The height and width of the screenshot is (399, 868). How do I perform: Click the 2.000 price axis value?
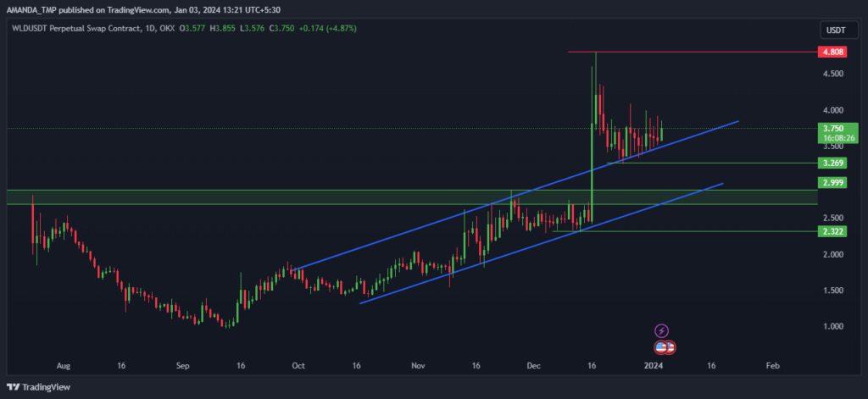tap(833, 254)
